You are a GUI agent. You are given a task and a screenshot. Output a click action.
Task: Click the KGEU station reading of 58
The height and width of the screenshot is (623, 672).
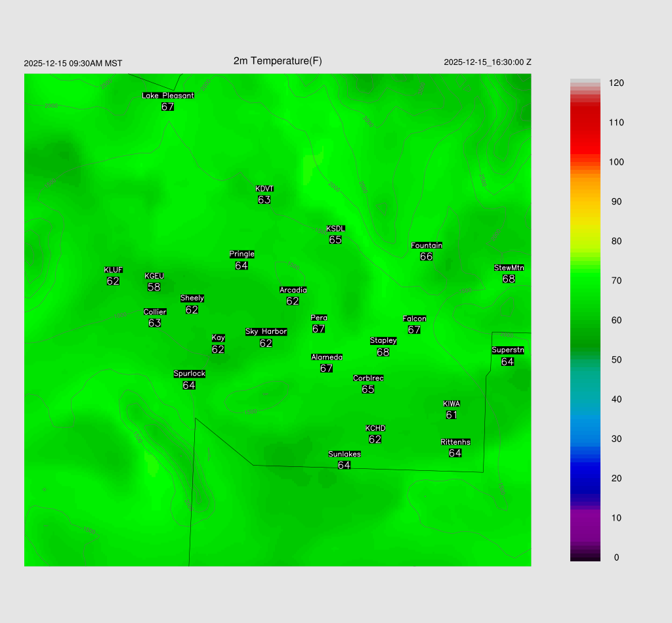point(154,287)
